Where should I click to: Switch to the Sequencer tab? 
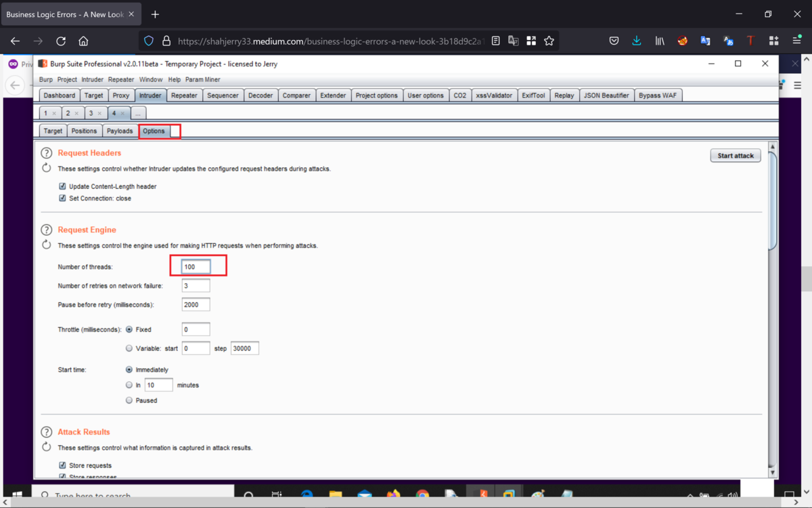click(223, 96)
